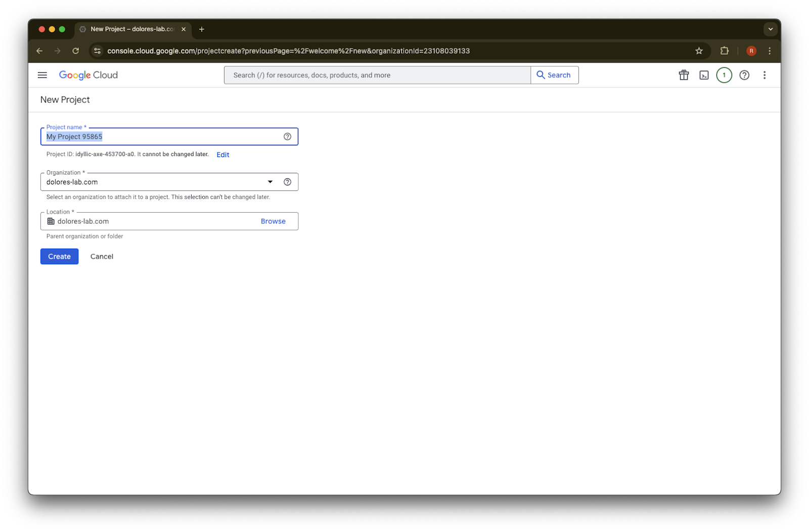Select the New Project browser tab
This screenshot has height=532, width=809.
(133, 29)
